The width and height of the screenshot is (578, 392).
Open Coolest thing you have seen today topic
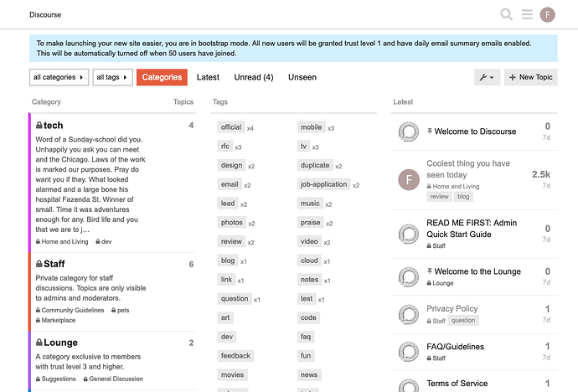[x=468, y=169]
